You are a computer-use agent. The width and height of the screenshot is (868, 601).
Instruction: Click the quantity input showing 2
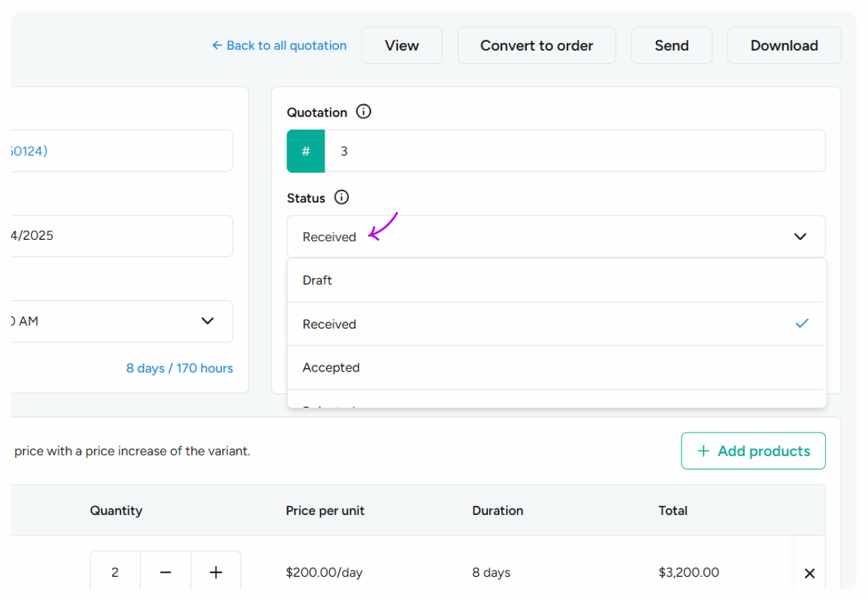tap(114, 572)
